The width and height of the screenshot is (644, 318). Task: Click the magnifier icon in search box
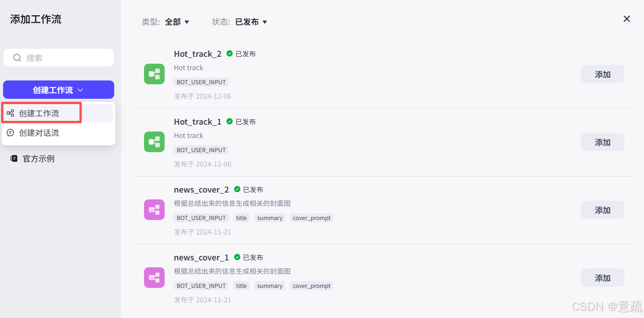point(17,58)
